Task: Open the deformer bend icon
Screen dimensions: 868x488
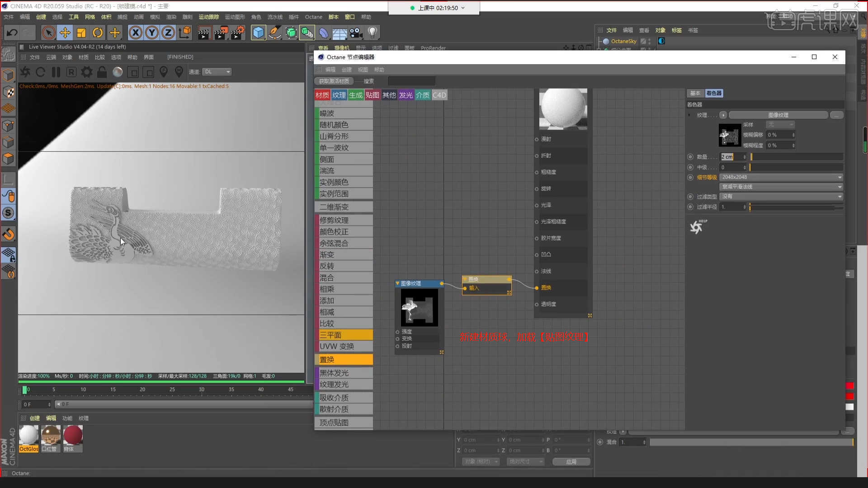Action: click(324, 33)
